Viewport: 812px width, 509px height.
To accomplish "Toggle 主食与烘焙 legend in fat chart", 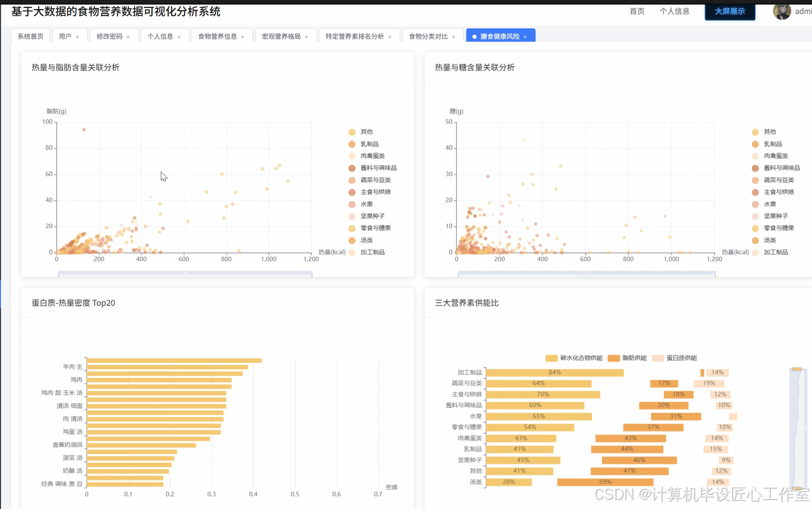I will tap(369, 192).
